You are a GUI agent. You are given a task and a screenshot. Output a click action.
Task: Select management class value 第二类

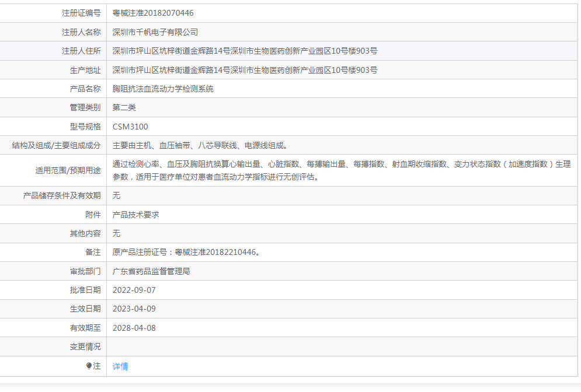124,107
